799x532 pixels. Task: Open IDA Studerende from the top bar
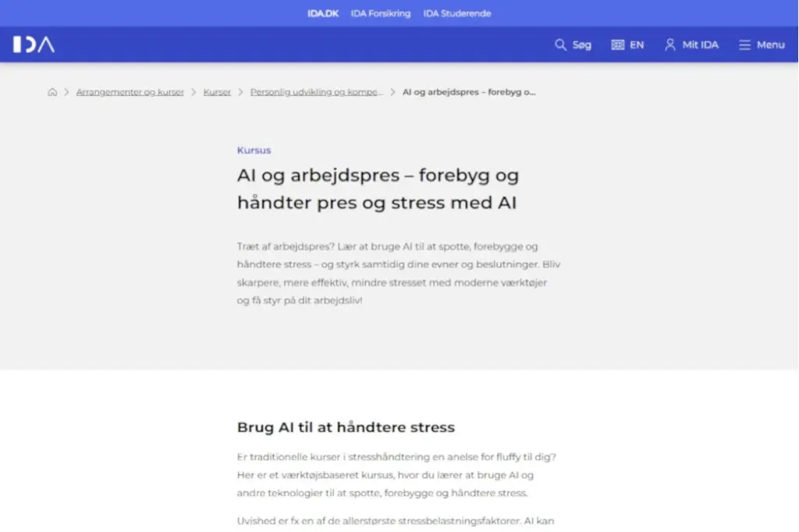[x=457, y=12]
